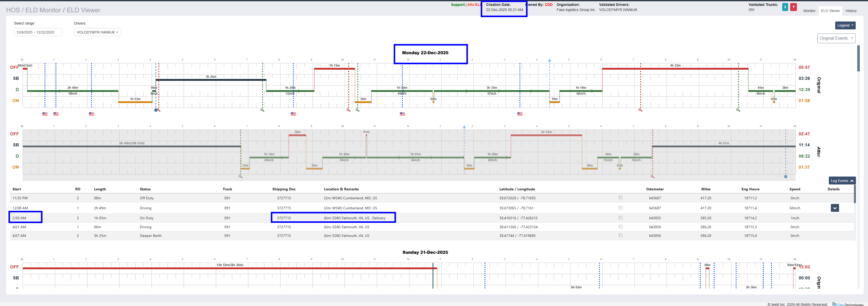Click the date range input field
This screenshot has height=306, width=868.
[38, 32]
